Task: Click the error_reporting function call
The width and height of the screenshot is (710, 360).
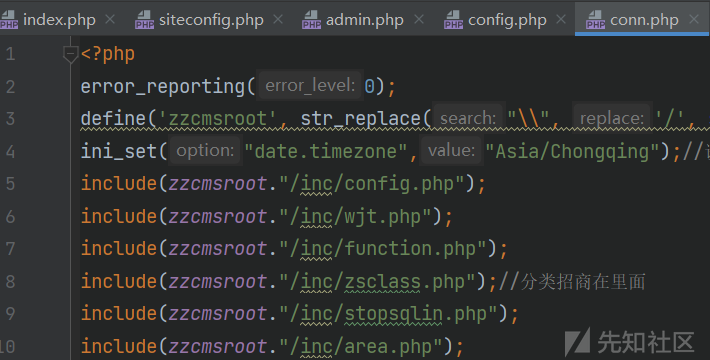Action: click(163, 86)
